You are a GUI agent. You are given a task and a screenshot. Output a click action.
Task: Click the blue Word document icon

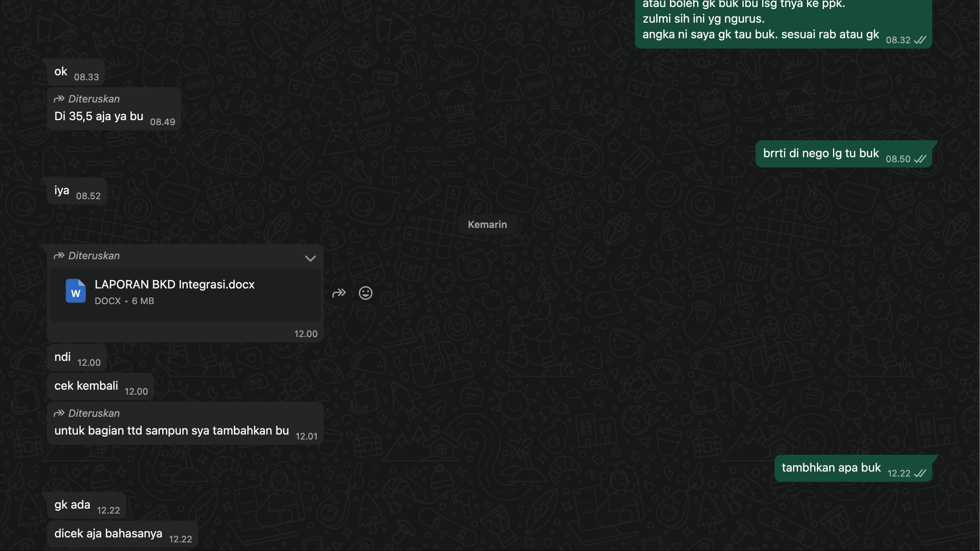[x=76, y=291]
